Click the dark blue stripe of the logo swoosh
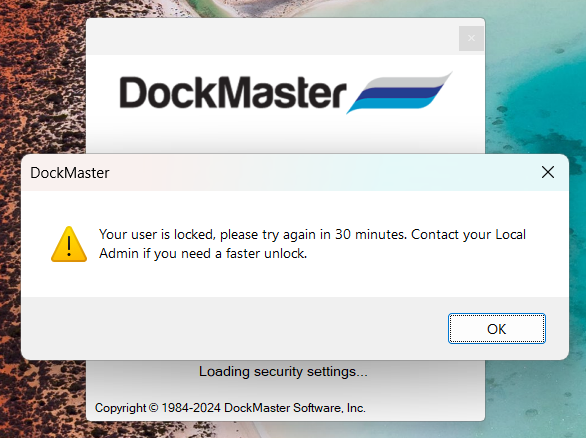The image size is (586, 438). (400, 92)
